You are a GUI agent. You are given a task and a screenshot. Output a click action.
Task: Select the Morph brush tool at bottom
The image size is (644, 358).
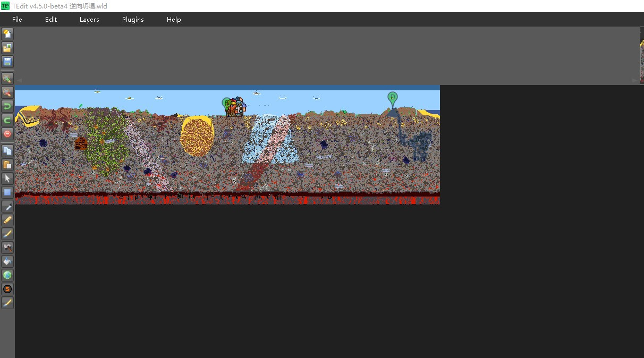click(x=7, y=303)
